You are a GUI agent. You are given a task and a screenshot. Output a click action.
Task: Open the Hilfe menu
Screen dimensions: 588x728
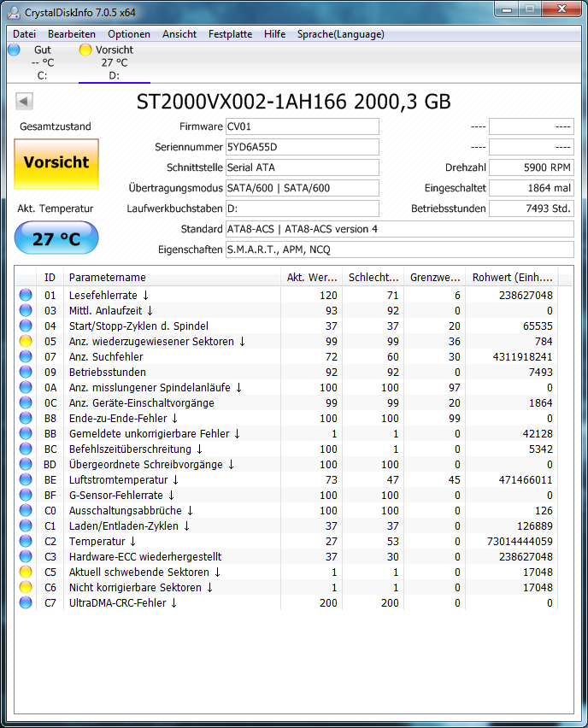pyautogui.click(x=275, y=34)
